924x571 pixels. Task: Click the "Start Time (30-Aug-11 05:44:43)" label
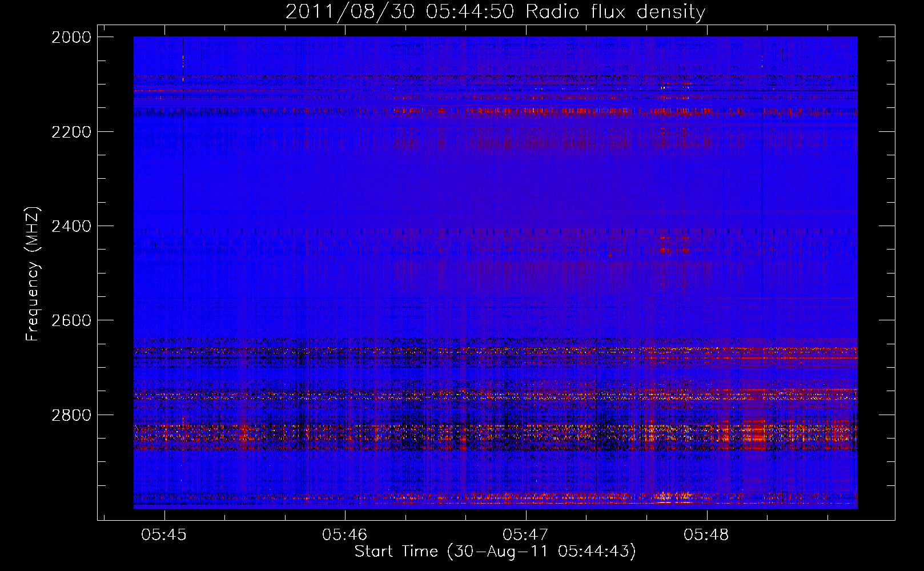pos(495,552)
